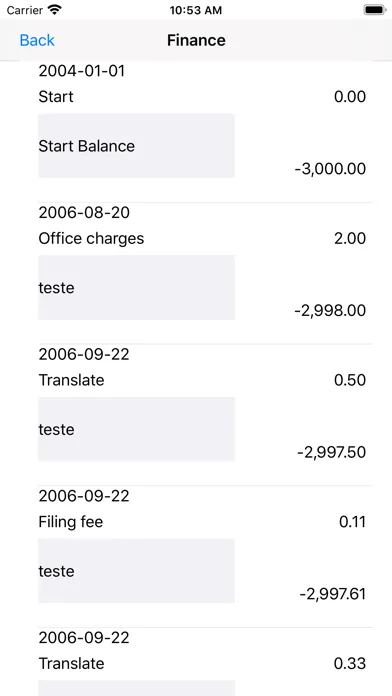Tap the Start entry label
This screenshot has height=696, width=392.
[56, 97]
